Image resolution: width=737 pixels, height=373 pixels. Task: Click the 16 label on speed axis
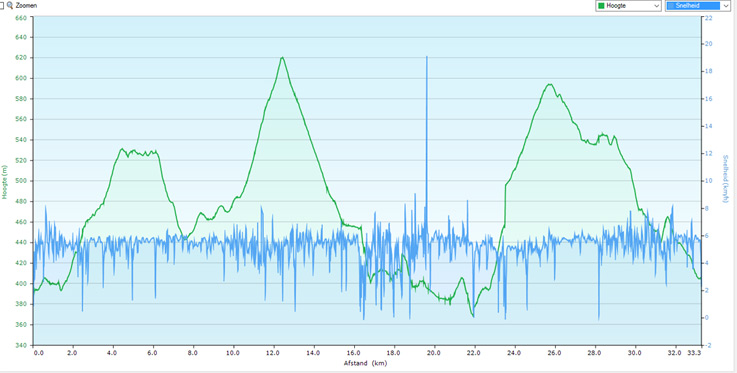pos(709,99)
